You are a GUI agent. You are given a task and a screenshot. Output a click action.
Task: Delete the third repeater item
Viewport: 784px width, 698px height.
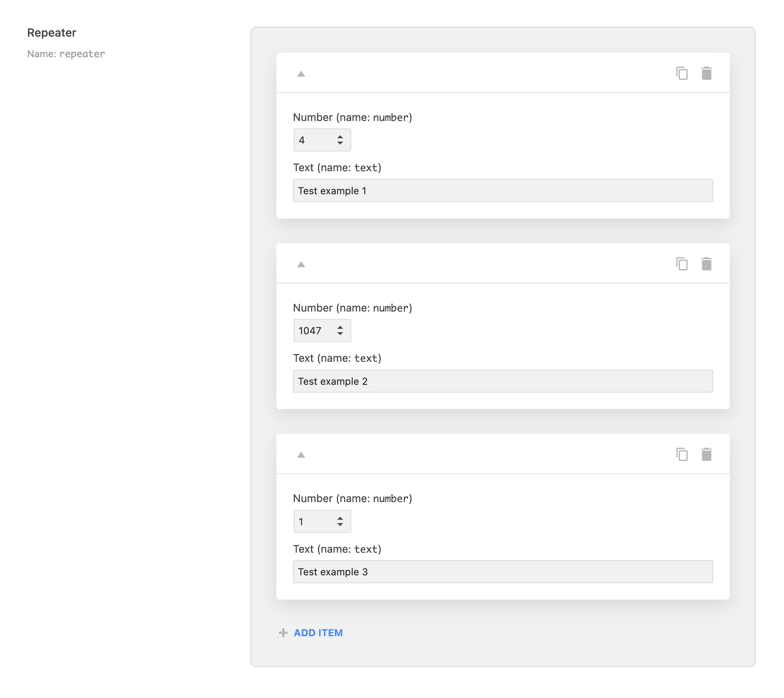pyautogui.click(x=707, y=454)
